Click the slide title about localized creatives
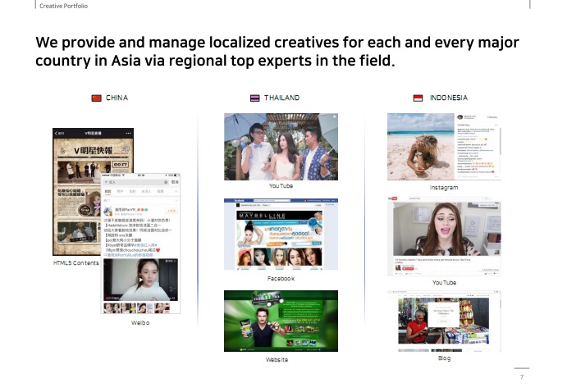This screenshot has height=392, width=567. tap(277, 52)
